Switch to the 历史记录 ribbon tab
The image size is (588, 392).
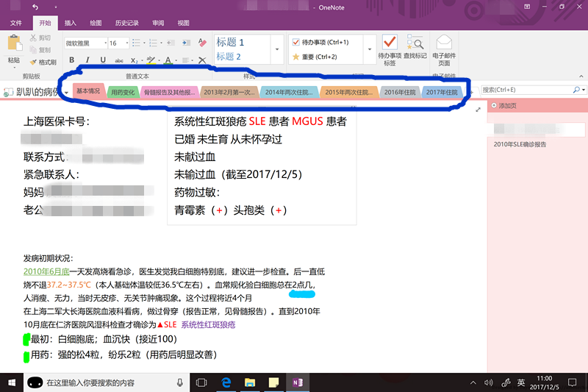(126, 23)
